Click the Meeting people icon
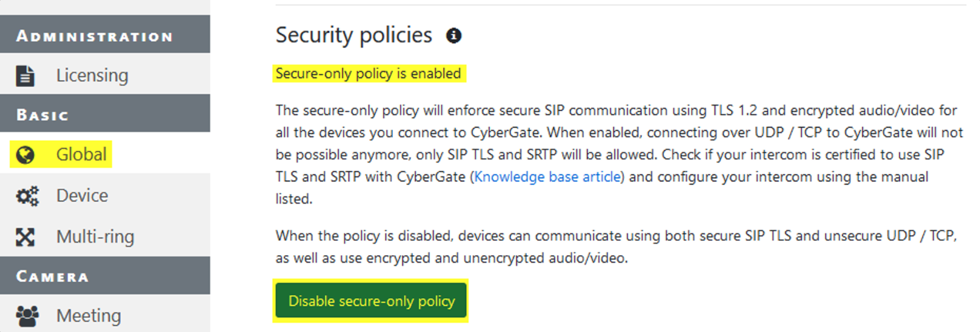 tap(26, 316)
